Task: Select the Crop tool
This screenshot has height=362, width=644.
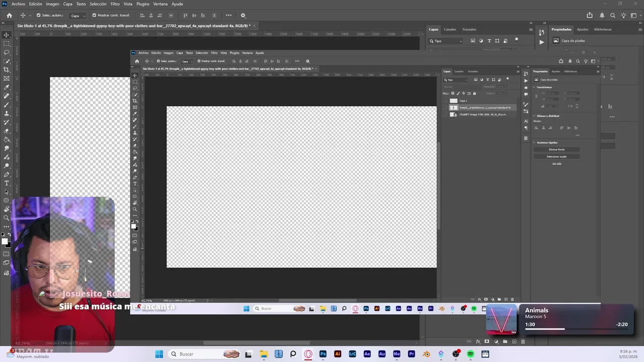Action: pos(7,70)
